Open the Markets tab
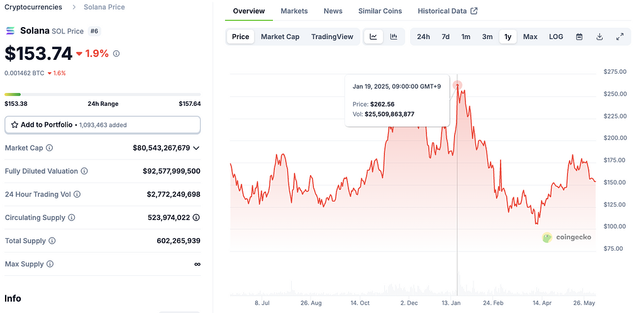This screenshot has height=313, width=644. pyautogui.click(x=294, y=11)
